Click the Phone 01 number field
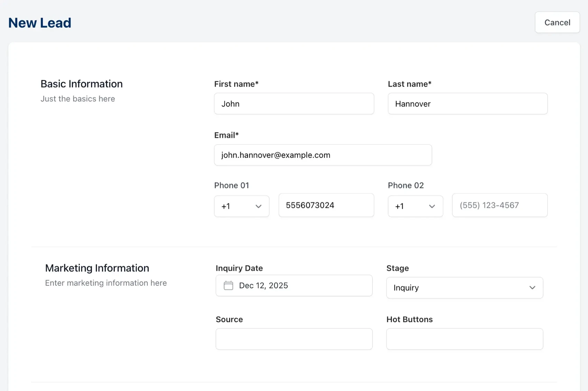The width and height of the screenshot is (588, 391). coord(326,205)
